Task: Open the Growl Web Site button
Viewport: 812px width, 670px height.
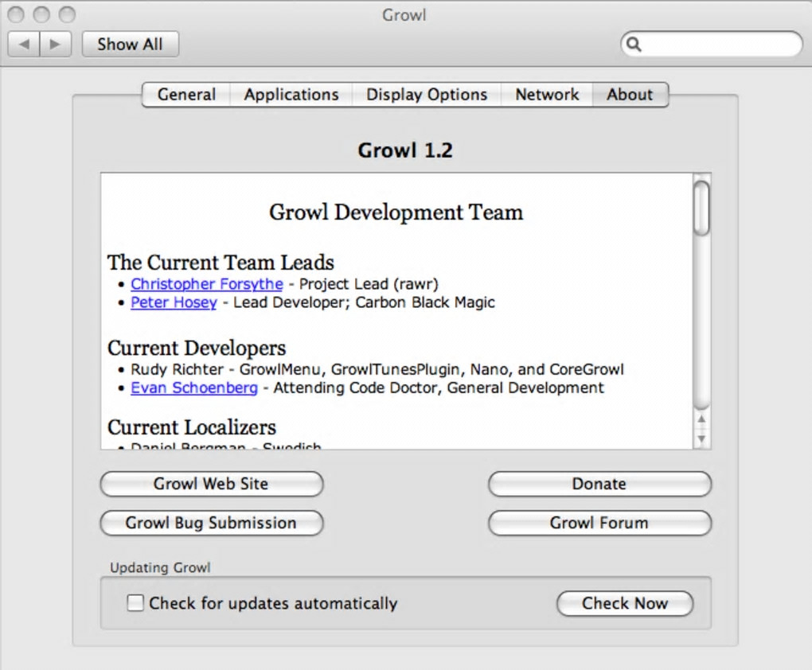Action: pos(211,484)
